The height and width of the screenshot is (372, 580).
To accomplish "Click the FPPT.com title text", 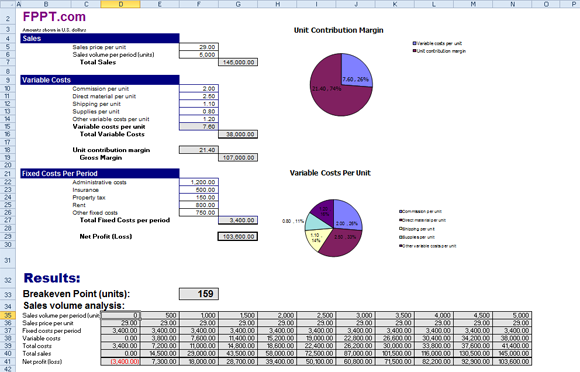I will tap(54, 17).
